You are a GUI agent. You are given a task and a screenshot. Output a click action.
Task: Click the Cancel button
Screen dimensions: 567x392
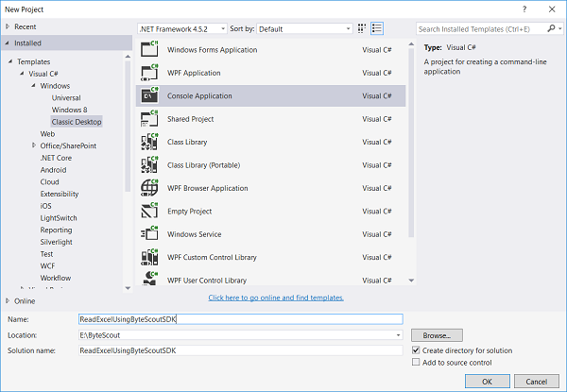tap(536, 382)
